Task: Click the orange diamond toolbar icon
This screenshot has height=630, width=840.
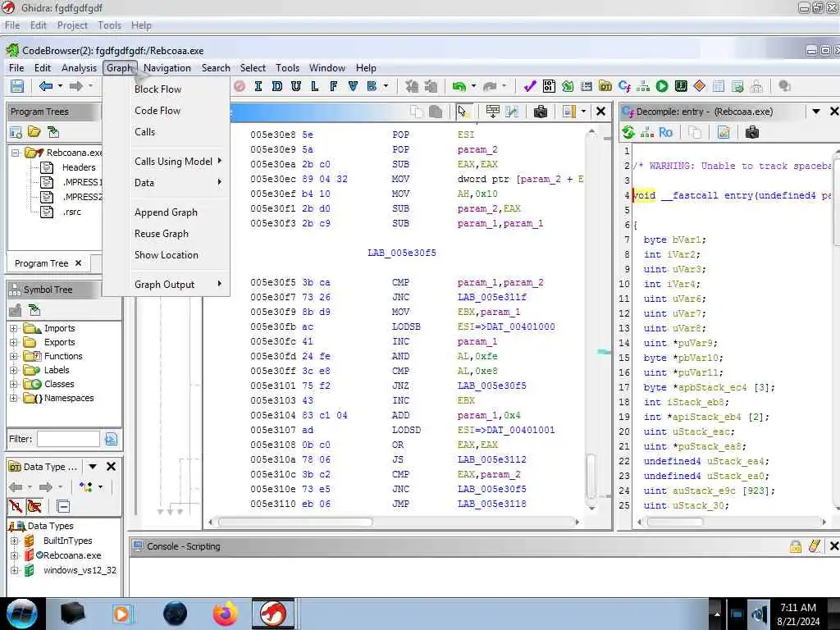Action: tap(700, 86)
